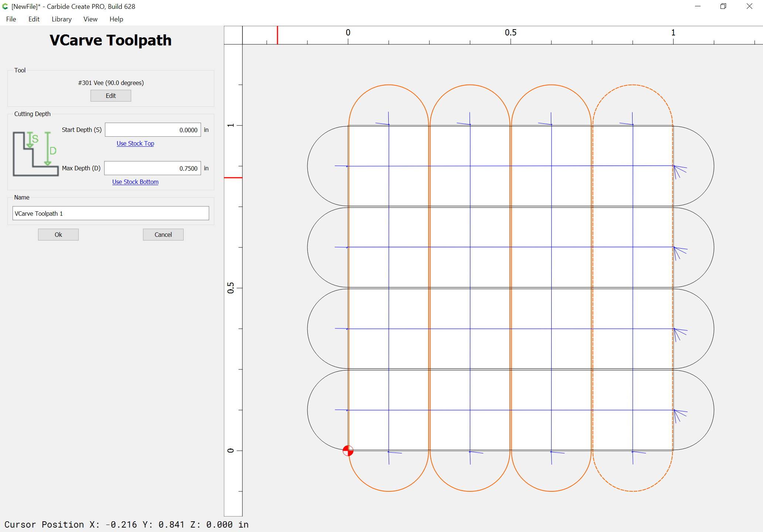Click the Use Stock Bottom link

tap(135, 182)
